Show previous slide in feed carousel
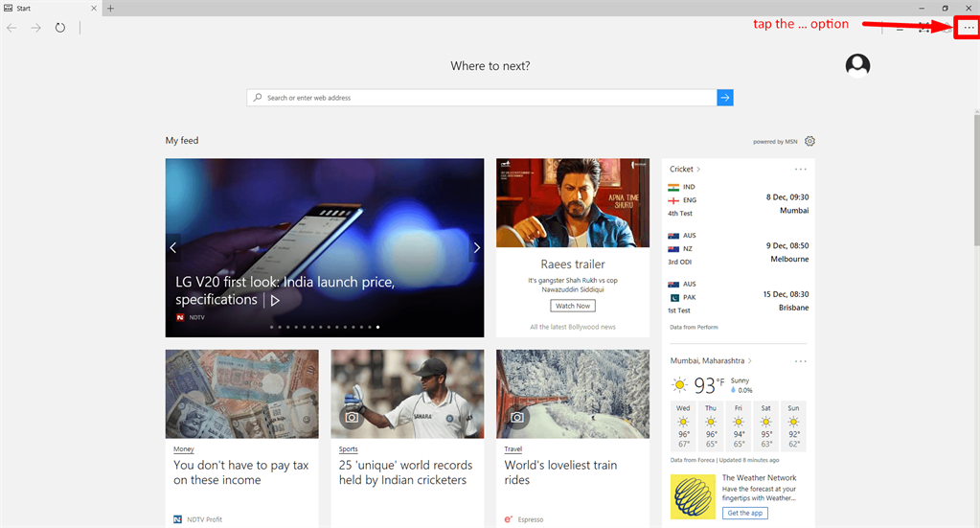Viewport: 980px width, 528px height. pos(173,247)
